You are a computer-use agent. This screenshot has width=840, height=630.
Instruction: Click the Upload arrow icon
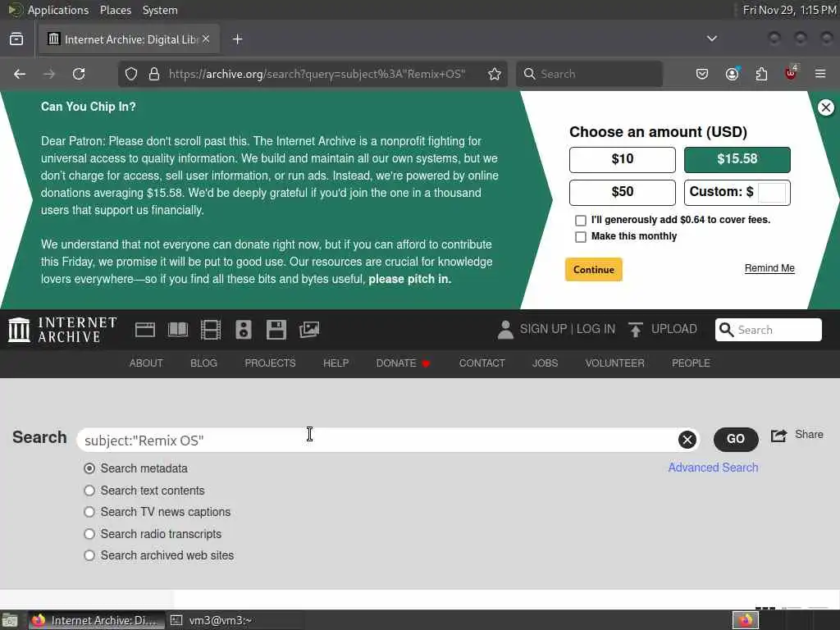click(636, 330)
